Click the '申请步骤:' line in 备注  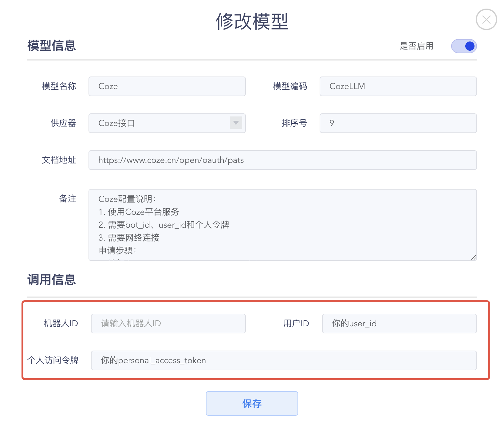click(117, 251)
